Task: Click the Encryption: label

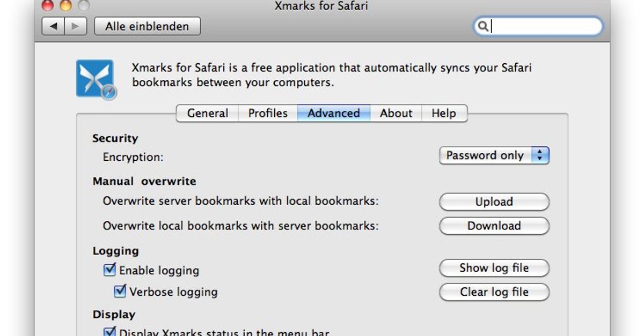Action: 133,158
